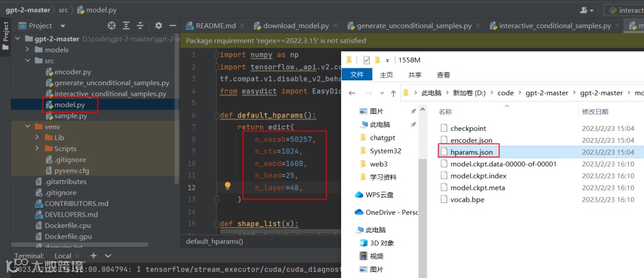Viewport: 644px width, 278px height.
Task: Open the quick access toolbar customize dropdown
Action: pos(388,61)
